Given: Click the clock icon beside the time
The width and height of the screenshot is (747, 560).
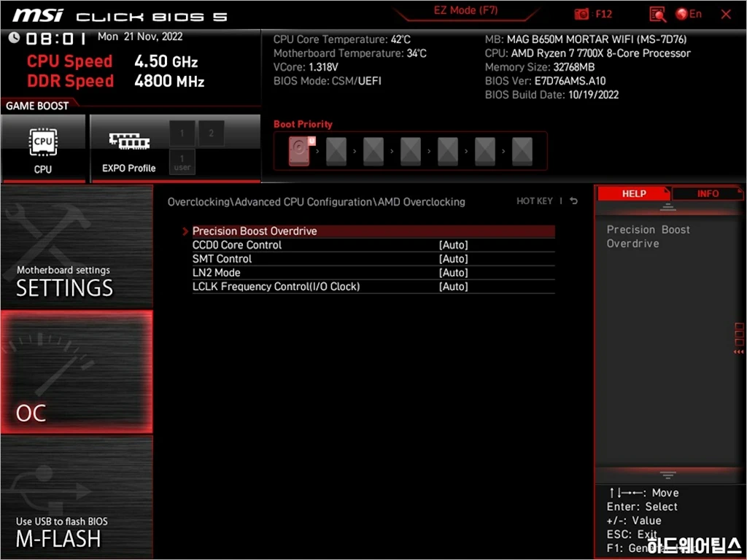Looking at the screenshot, I should (15, 37).
